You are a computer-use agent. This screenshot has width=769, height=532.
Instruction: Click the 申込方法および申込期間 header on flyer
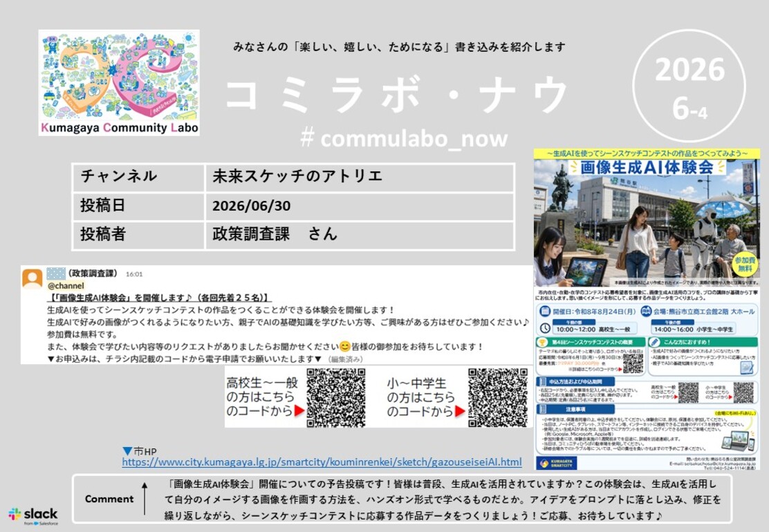pyautogui.click(x=576, y=381)
